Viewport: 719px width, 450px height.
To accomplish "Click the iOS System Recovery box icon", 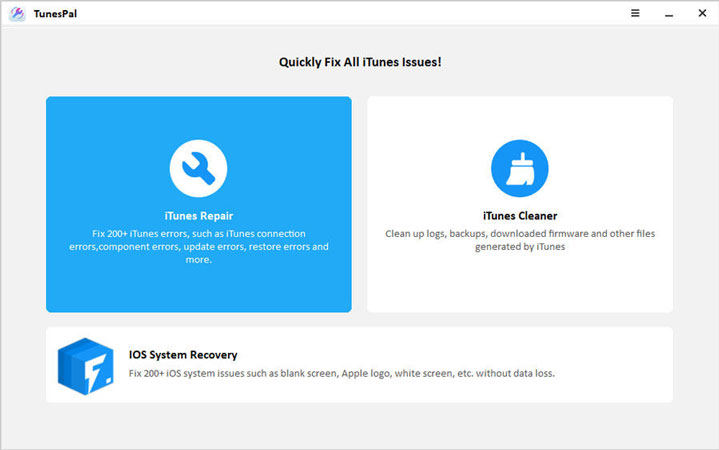I will point(86,366).
